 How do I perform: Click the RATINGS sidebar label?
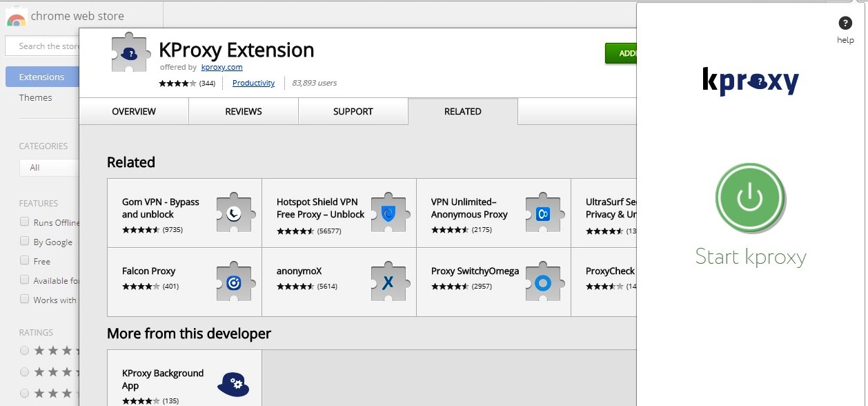coord(36,332)
